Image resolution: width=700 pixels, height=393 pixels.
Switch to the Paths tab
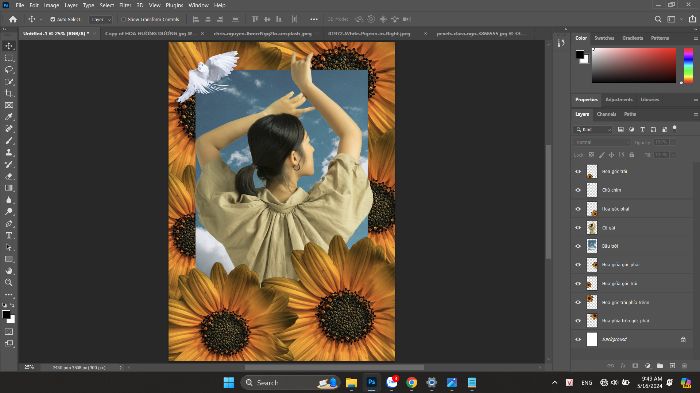coord(630,114)
